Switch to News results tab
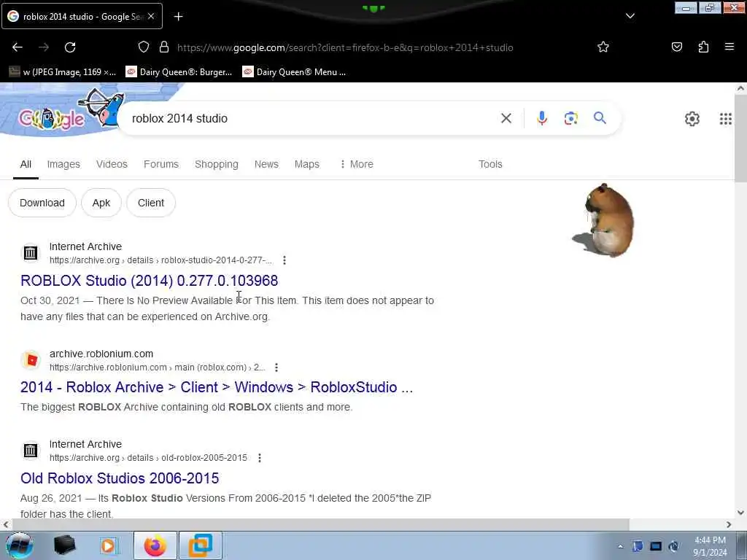Screen dimensions: 747x560 click(x=266, y=164)
